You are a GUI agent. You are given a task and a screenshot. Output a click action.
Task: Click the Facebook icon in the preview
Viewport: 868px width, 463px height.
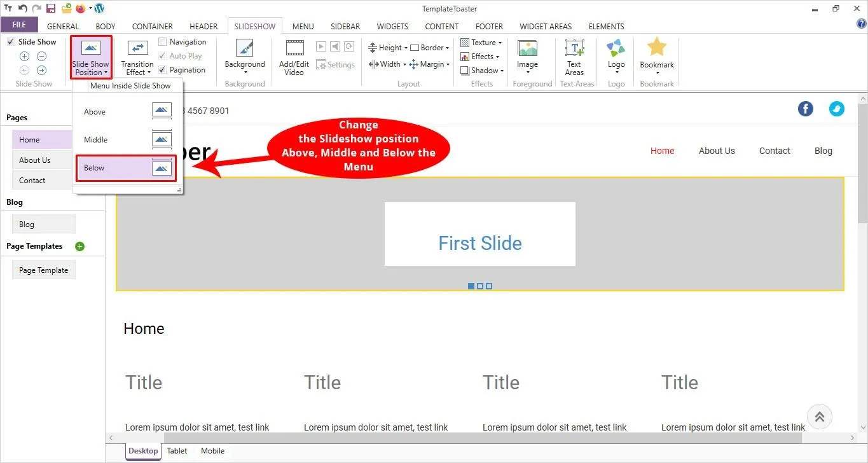coord(805,109)
